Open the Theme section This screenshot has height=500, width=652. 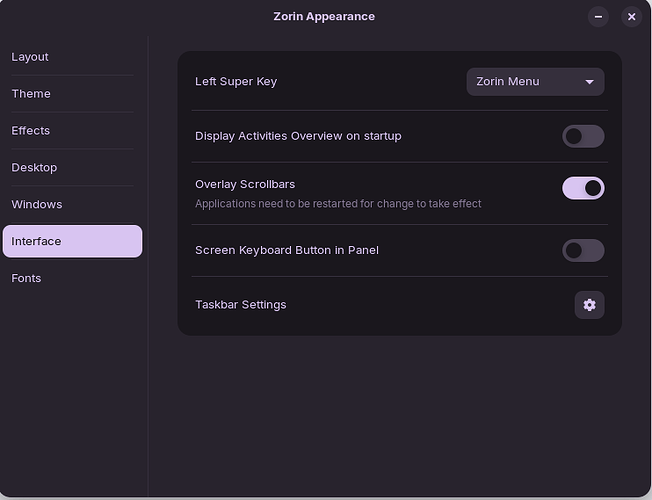coord(72,94)
